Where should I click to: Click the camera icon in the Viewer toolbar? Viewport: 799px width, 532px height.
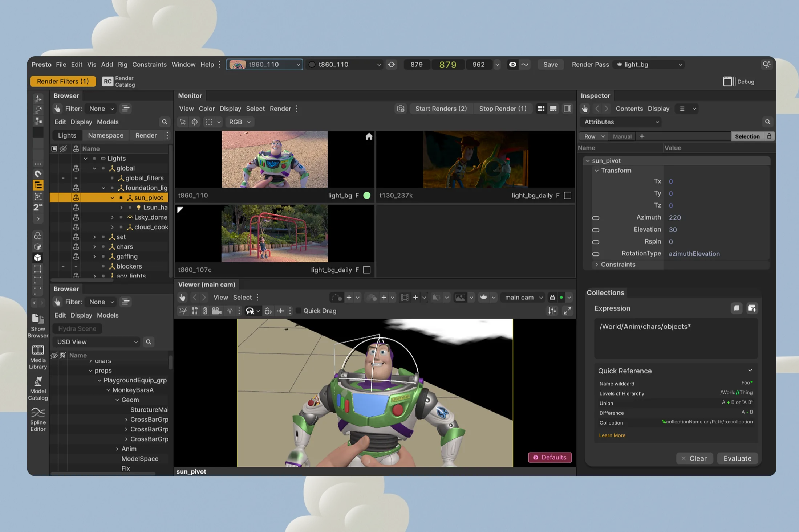[216, 311]
